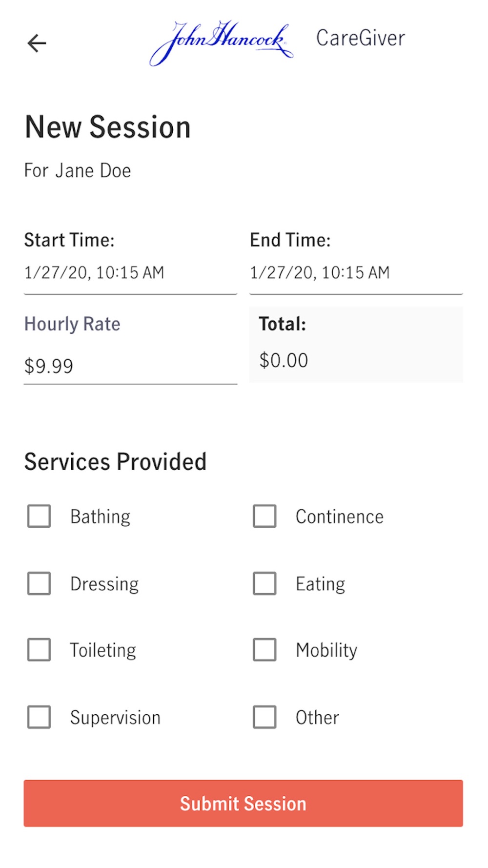The width and height of the screenshot is (488, 868).
Task: Click the John Hancock logo
Action: (221, 42)
